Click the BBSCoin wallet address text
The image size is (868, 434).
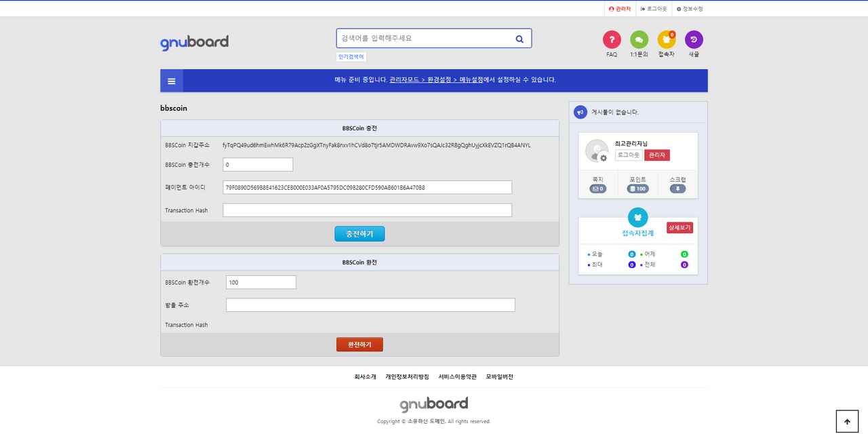pos(376,145)
